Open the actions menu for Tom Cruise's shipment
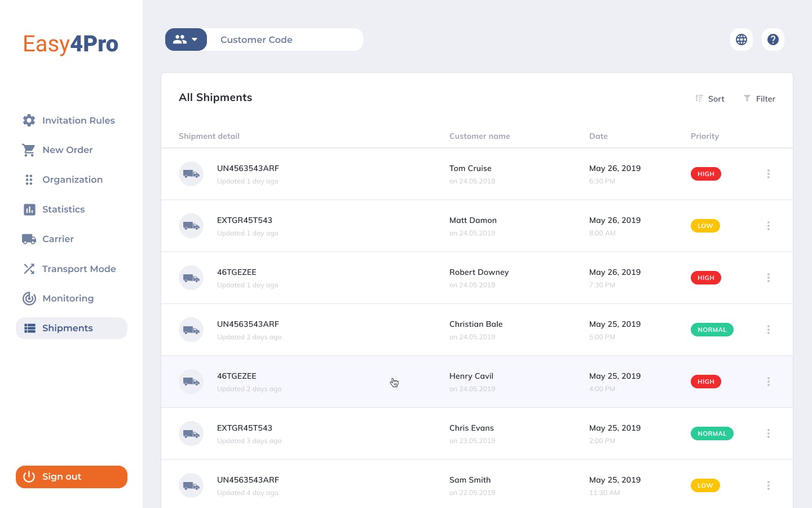 [x=769, y=174]
